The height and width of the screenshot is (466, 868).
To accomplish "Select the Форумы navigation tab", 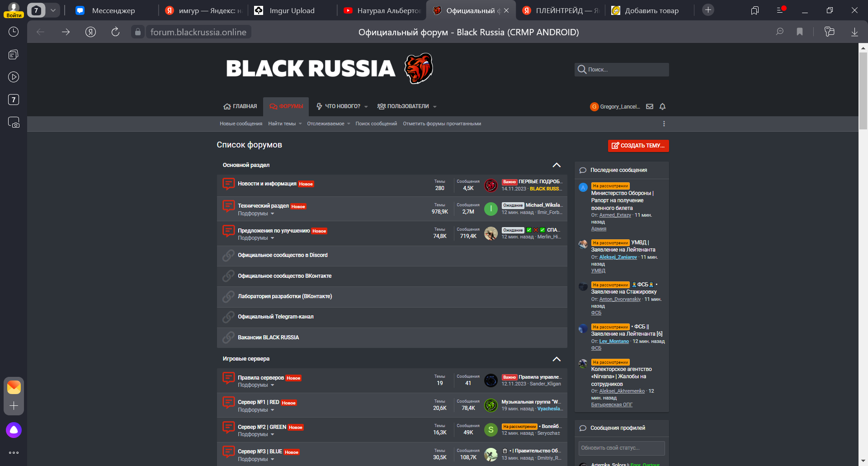I will tap(286, 106).
